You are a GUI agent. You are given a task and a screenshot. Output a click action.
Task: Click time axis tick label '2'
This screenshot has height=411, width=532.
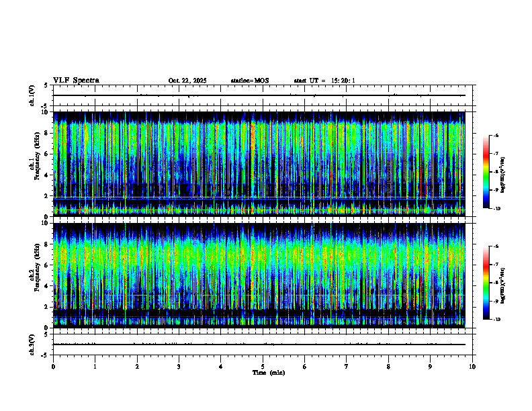tap(137, 367)
